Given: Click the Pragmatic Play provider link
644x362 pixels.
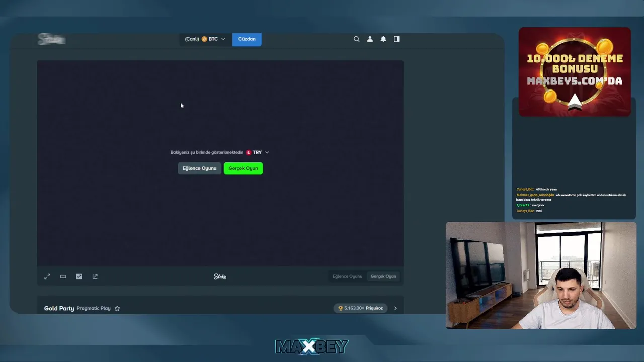Looking at the screenshot, I should point(94,308).
